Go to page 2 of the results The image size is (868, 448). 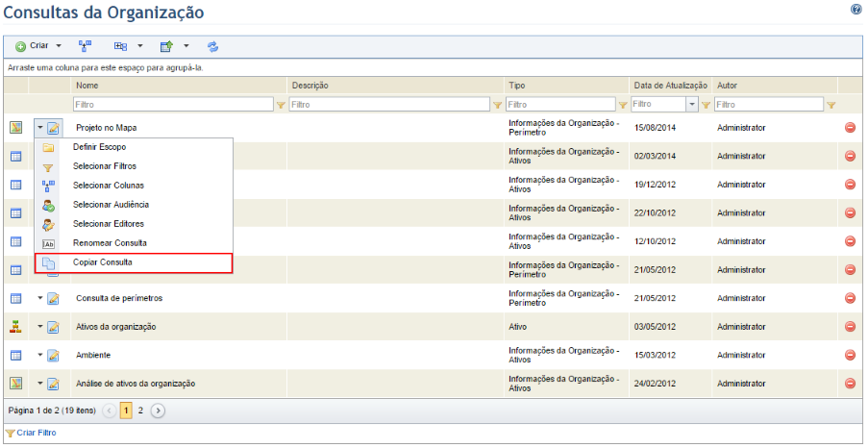[x=140, y=411]
